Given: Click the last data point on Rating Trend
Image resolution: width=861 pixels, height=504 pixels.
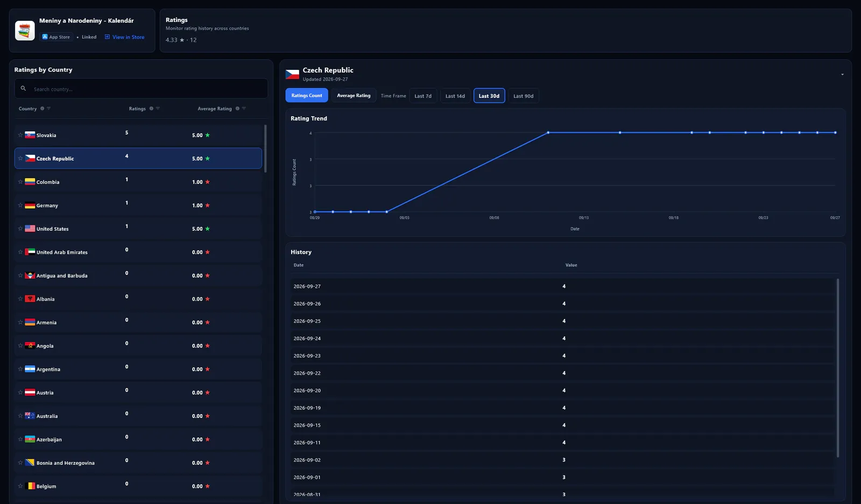Looking at the screenshot, I should coord(835,132).
